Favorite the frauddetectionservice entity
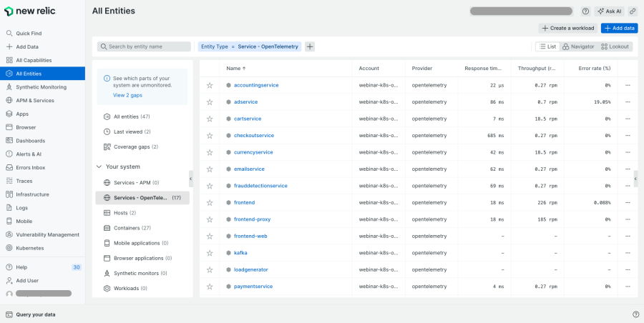Screen dimensions: 644x323 (x=210, y=186)
